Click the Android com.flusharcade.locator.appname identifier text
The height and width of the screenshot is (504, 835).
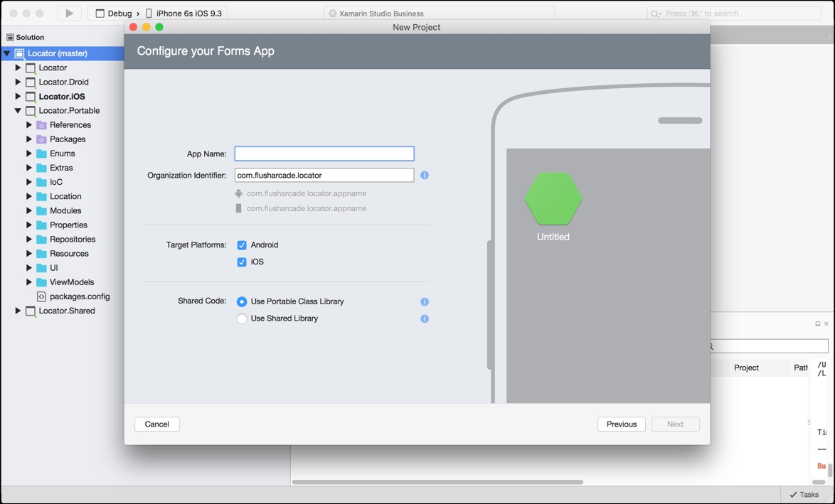pyautogui.click(x=307, y=194)
